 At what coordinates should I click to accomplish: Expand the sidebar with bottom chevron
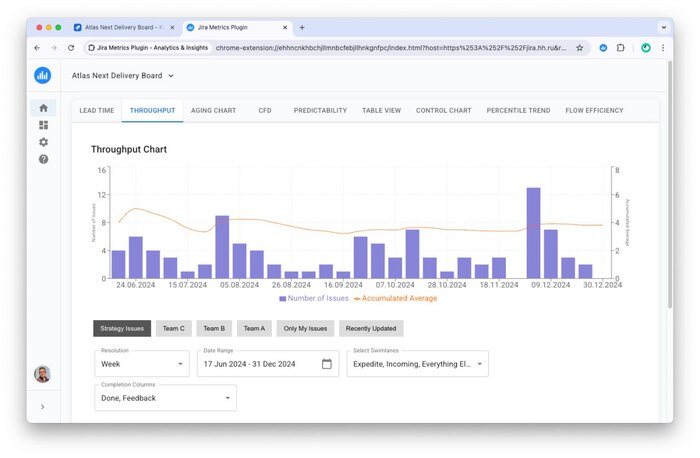(x=42, y=407)
